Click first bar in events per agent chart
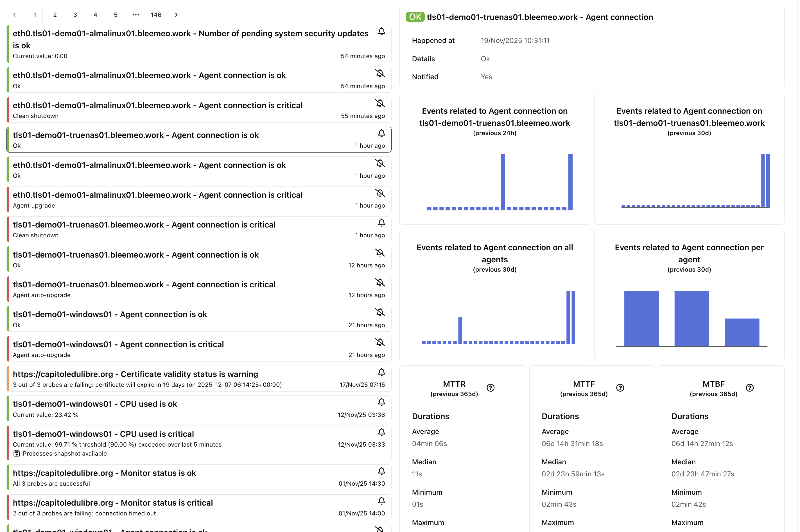 [x=641, y=318]
